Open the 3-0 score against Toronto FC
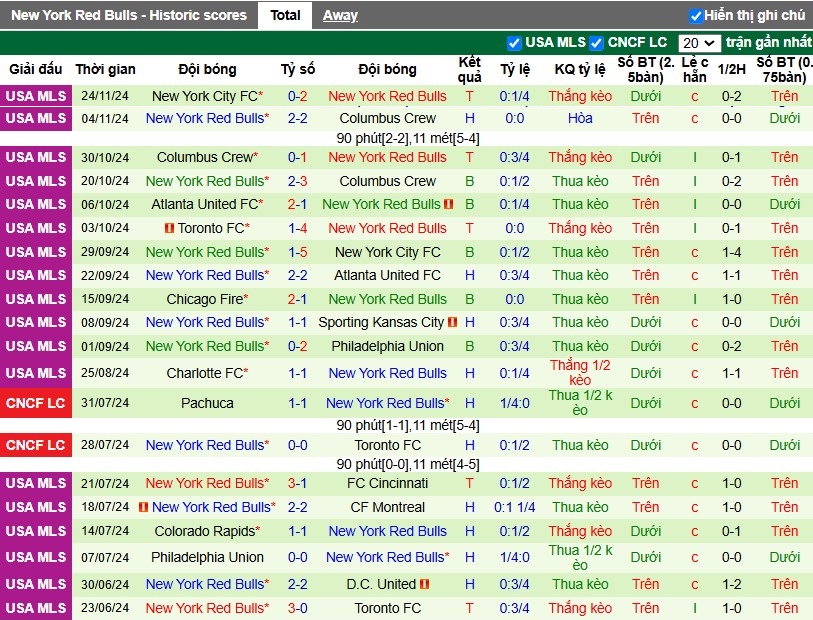 pyautogui.click(x=298, y=608)
